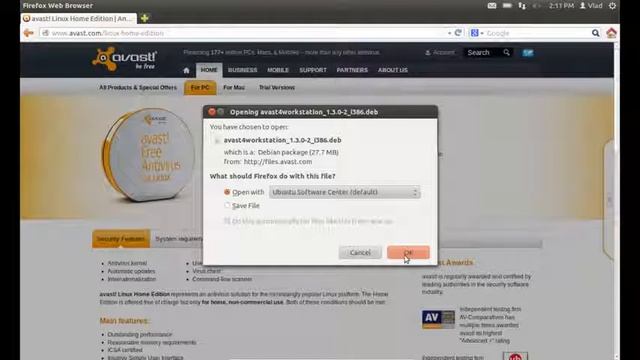Open the BUSINESS navigation item
This screenshot has height=360, width=640.
(242, 70)
